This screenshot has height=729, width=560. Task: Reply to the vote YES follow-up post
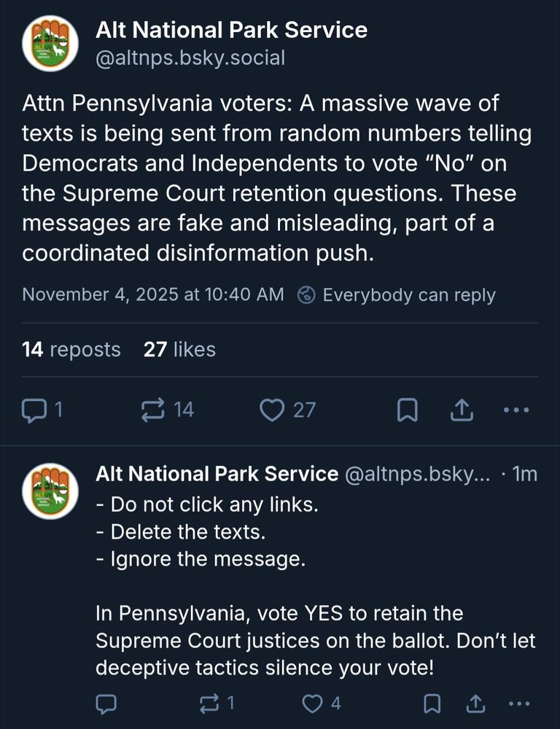(x=106, y=704)
